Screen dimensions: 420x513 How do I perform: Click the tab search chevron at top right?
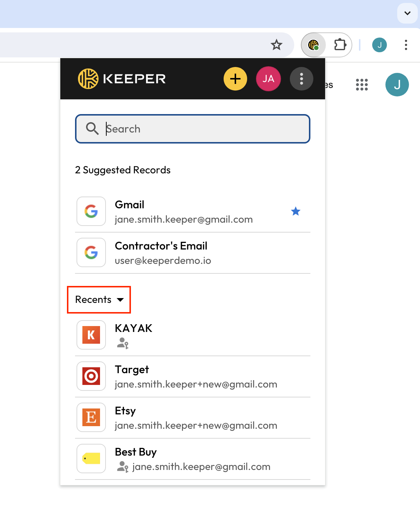click(407, 13)
